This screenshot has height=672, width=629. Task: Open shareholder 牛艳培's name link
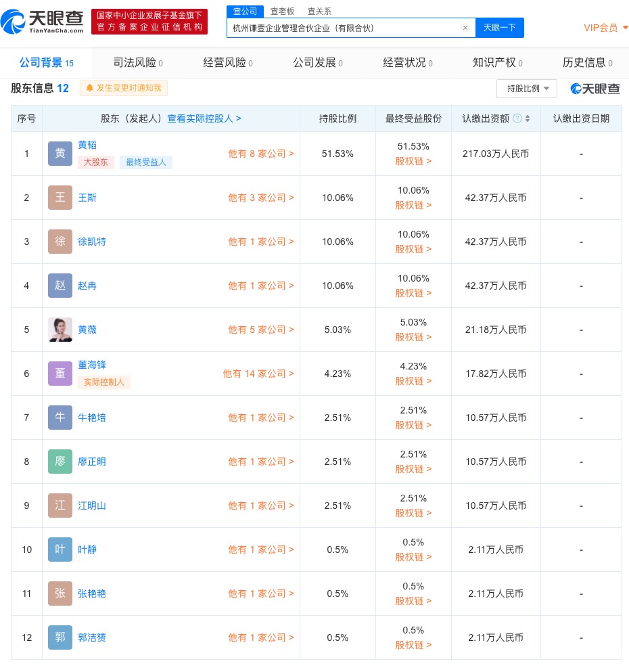tap(92, 418)
